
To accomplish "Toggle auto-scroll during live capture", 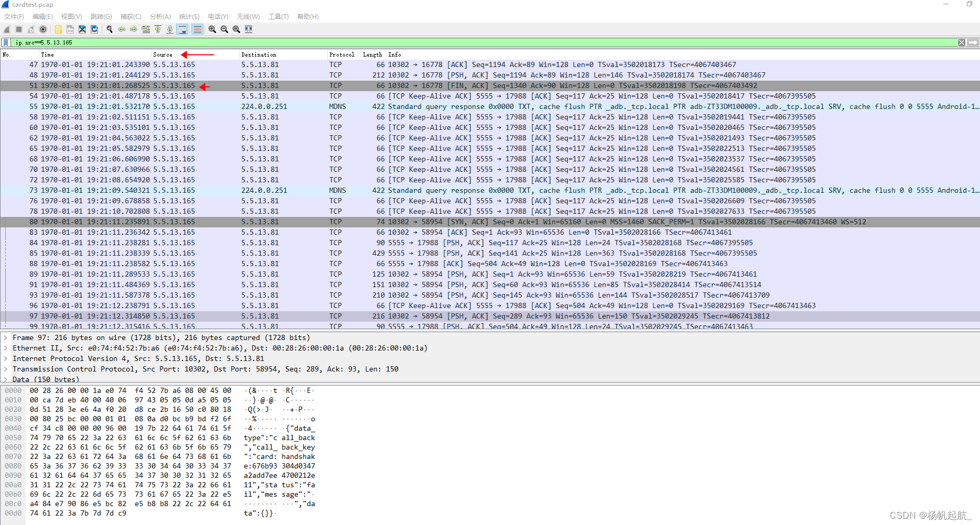I will pos(182,29).
